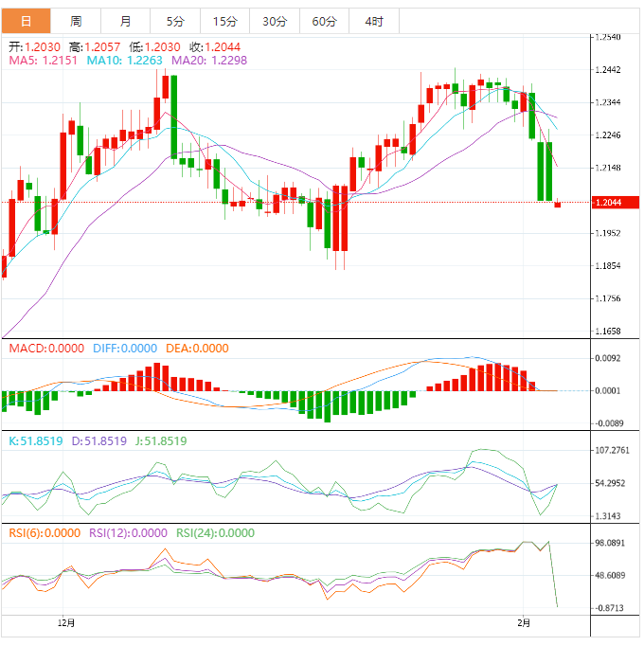Image resolution: width=644 pixels, height=646 pixels.
Task: Switch to the 周 weekly tab
Action: [x=76, y=21]
